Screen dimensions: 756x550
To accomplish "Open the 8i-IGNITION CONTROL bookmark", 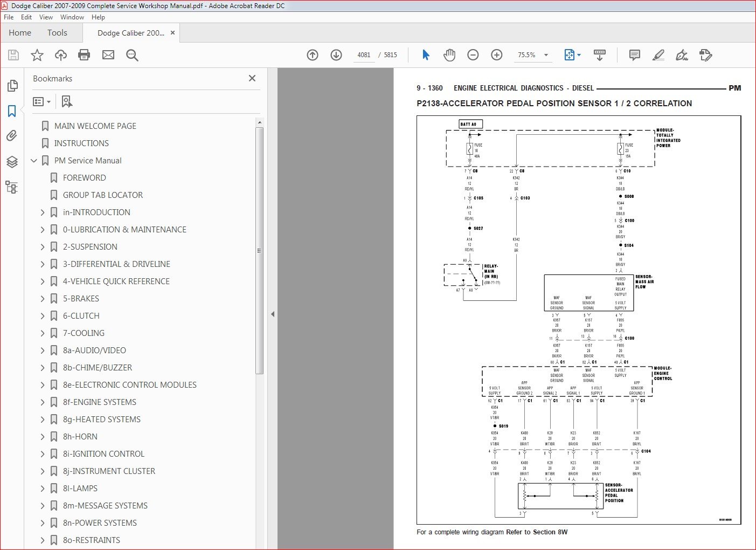I will pos(103,454).
